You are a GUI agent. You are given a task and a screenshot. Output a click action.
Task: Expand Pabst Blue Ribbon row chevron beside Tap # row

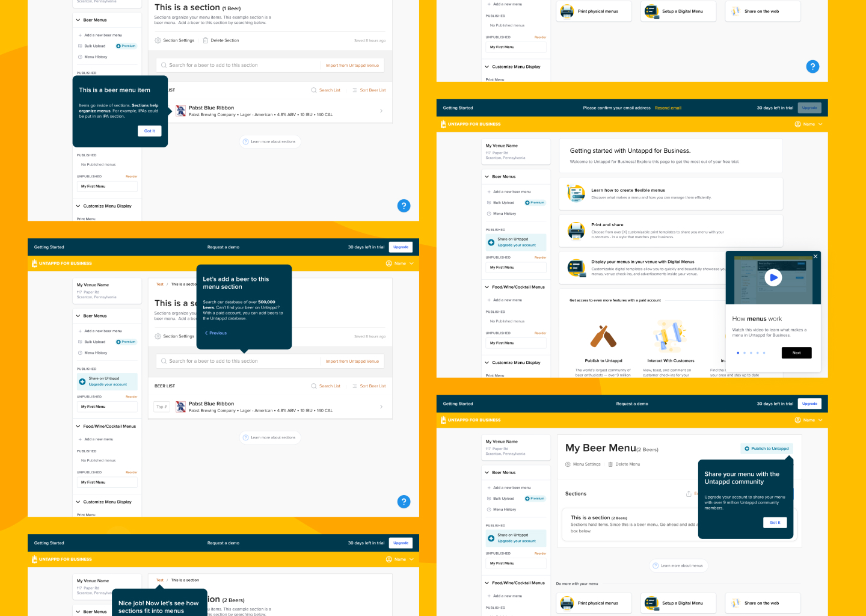381,407
